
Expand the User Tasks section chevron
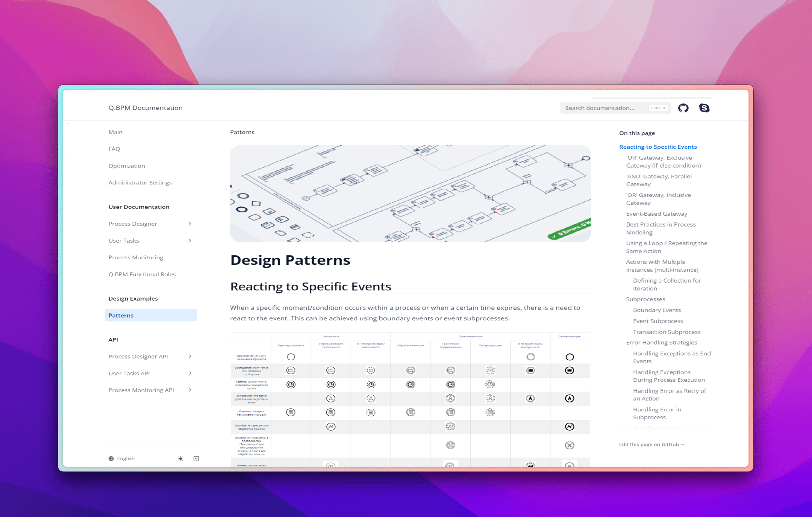[190, 241]
